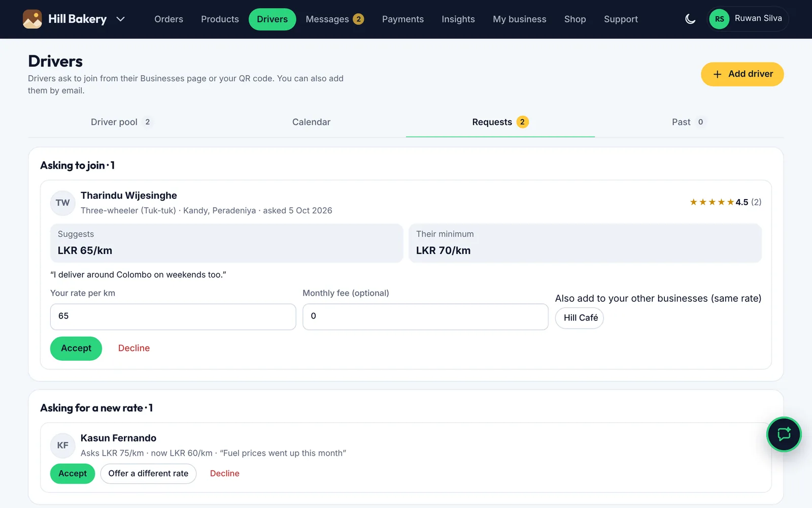Image resolution: width=812 pixels, height=508 pixels.
Task: Toggle the Hill Café business chip
Action: 580,318
